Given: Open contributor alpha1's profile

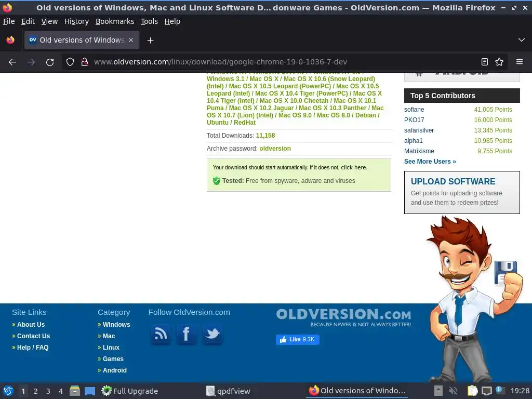Looking at the screenshot, I should pyautogui.click(x=413, y=141).
